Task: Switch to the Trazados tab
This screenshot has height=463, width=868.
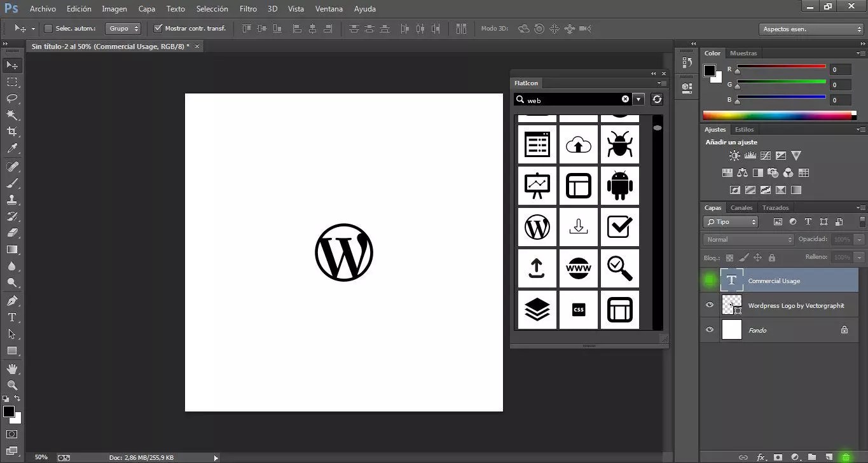Action: [775, 208]
